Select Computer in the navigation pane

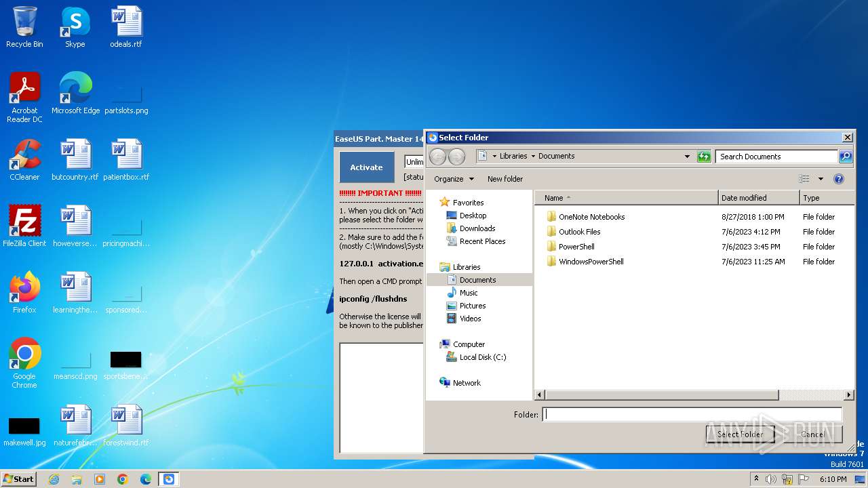coord(469,344)
